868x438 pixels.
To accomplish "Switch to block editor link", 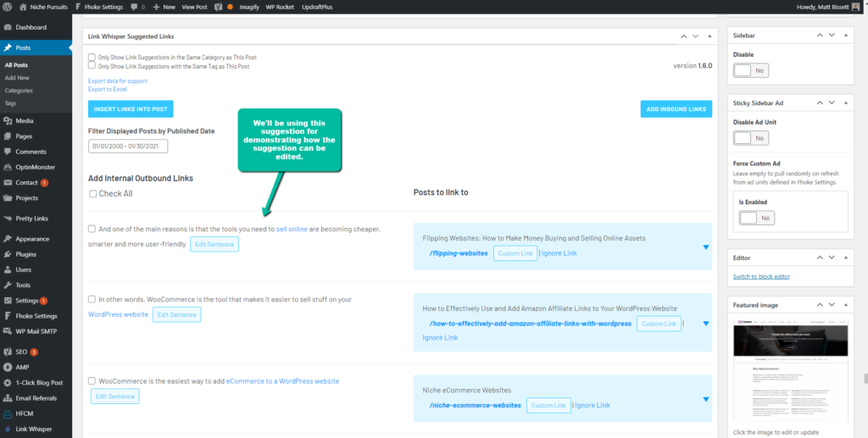I will [761, 276].
